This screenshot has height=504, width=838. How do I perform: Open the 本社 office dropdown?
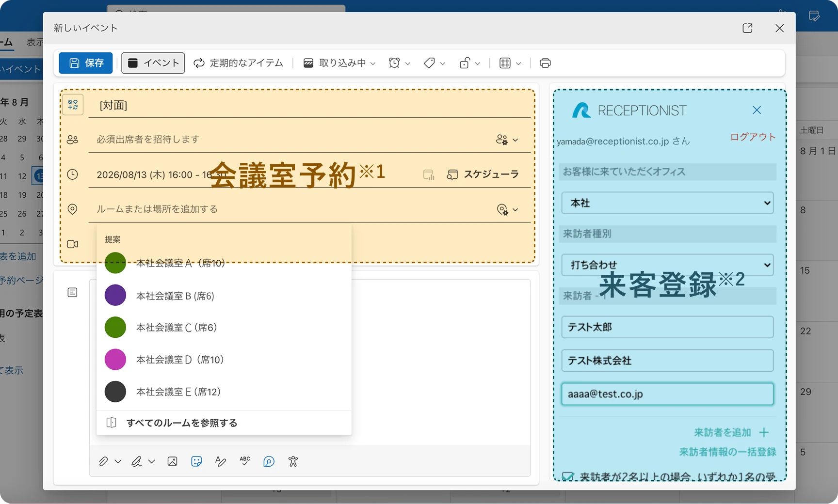click(x=667, y=203)
